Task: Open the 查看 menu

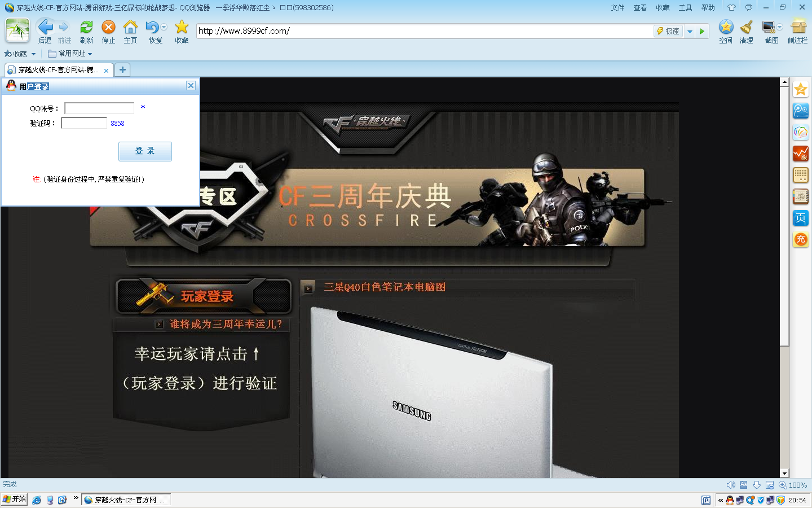Action: 640,7
